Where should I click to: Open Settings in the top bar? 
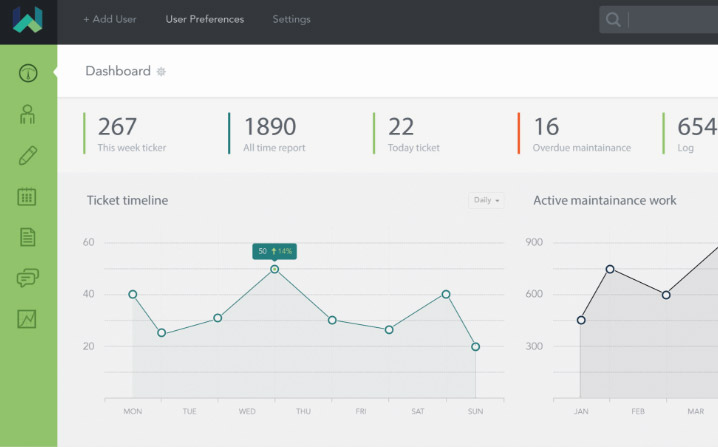[x=291, y=19]
